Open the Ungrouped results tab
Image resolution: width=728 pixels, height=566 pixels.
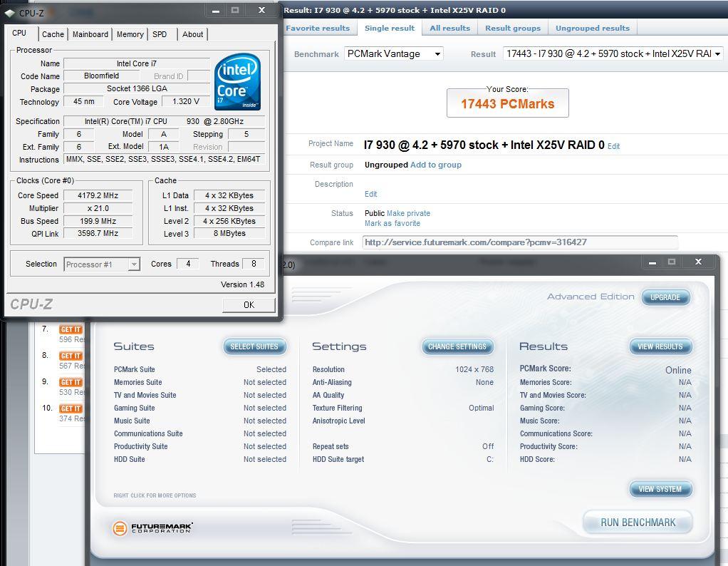coord(593,29)
